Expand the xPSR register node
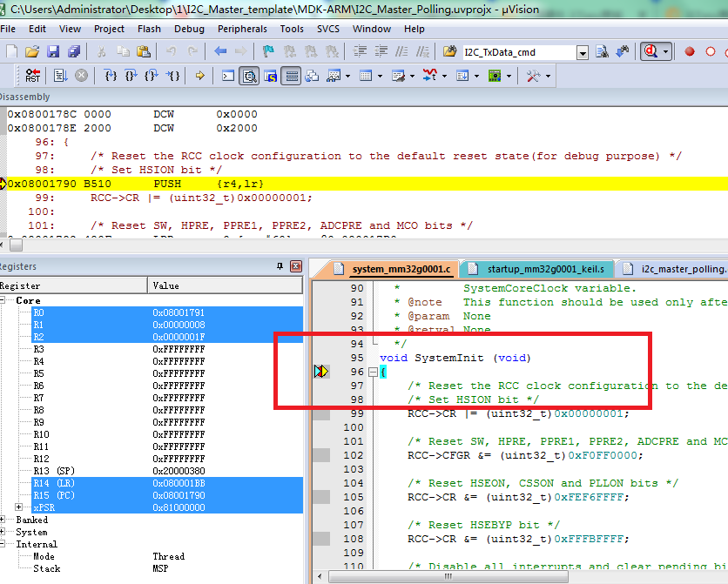Viewport: 728px width, 584px height. point(19,507)
